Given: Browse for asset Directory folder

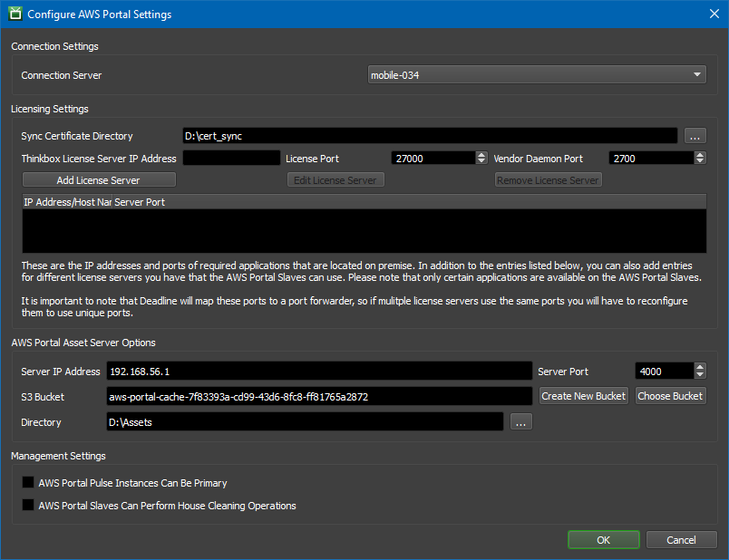Looking at the screenshot, I should coord(520,422).
